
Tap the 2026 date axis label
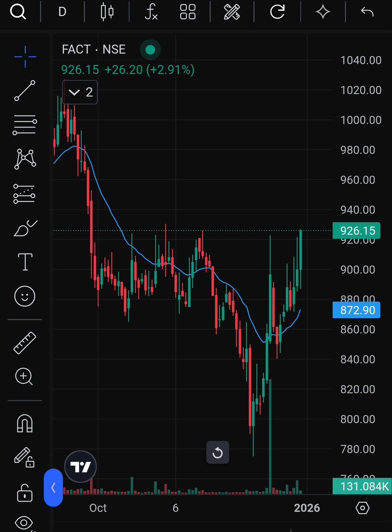point(307,508)
